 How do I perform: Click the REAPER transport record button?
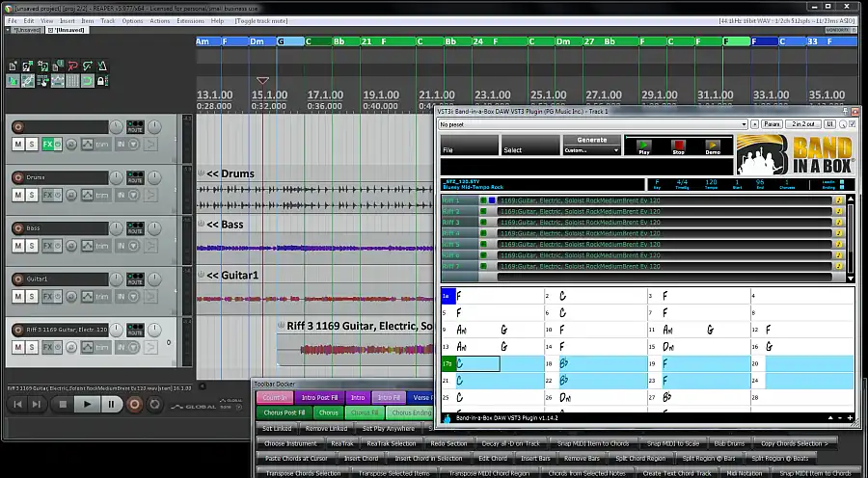pos(134,405)
